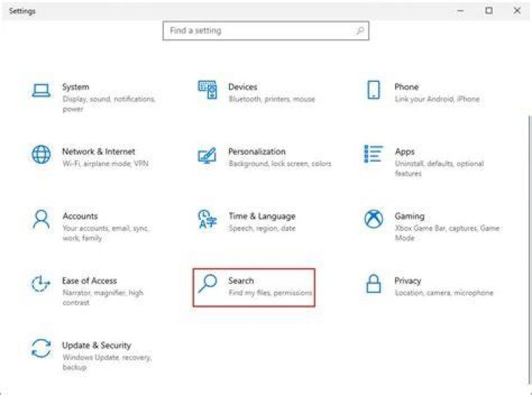Click 'Wi-Fi, airplane mode, VPN' text
This screenshot has width=532, height=395.
coord(105,164)
